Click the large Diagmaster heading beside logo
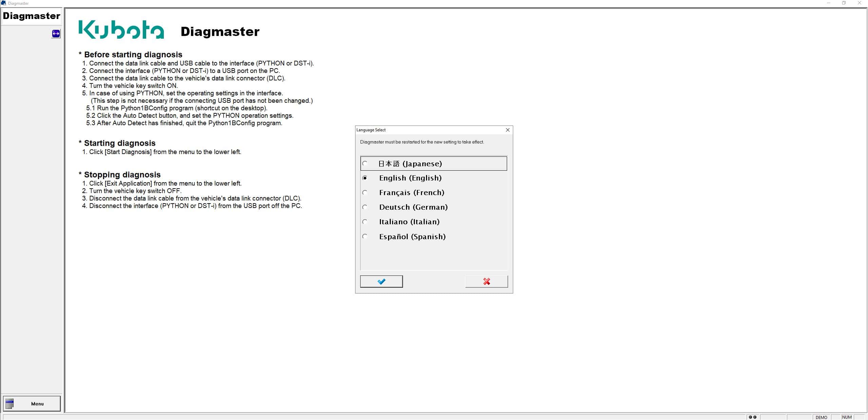The height and width of the screenshot is (420, 868). click(220, 32)
